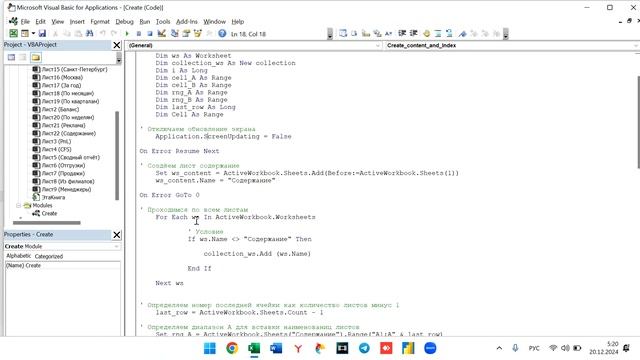640x360 pixels.
Task: Run the macro with green play icon
Action: point(127,33)
